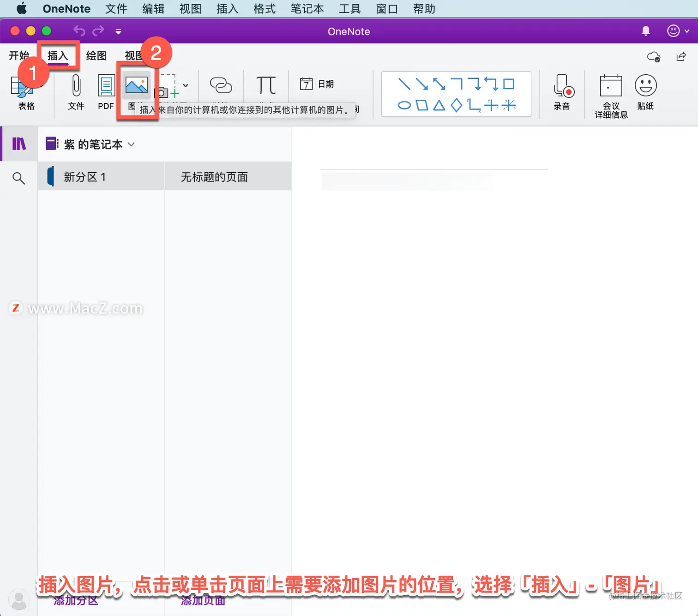The image size is (698, 616).
Task: Select the elbow arrow connector shape
Action: pos(474,84)
